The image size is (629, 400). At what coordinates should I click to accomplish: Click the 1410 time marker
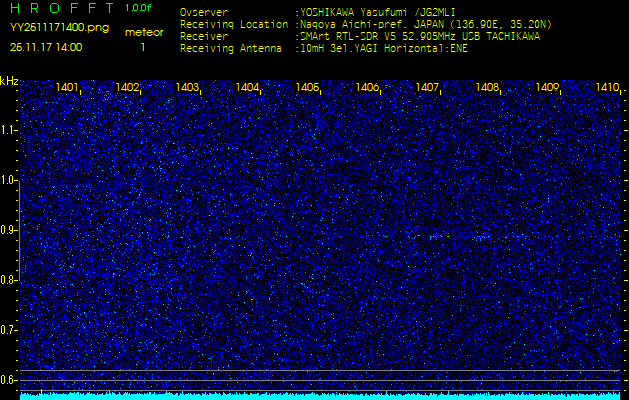(x=607, y=87)
